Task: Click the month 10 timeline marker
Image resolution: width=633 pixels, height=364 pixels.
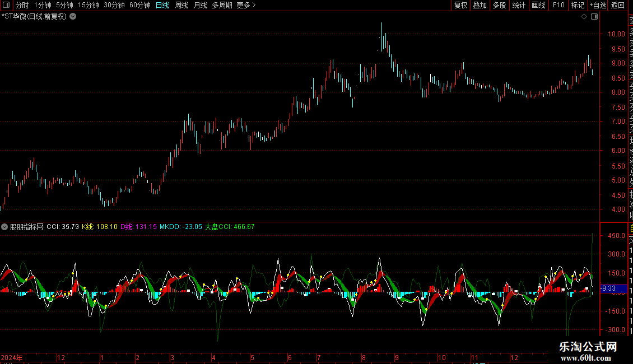Action: (442, 357)
